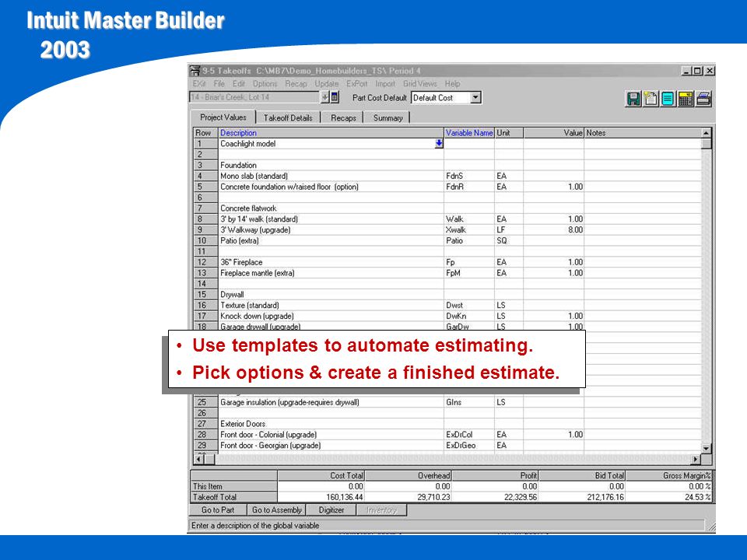Select Front door - Georgian (upgrade) row
Image resolution: width=747 pixels, height=560 pixels.
[x=448, y=445]
